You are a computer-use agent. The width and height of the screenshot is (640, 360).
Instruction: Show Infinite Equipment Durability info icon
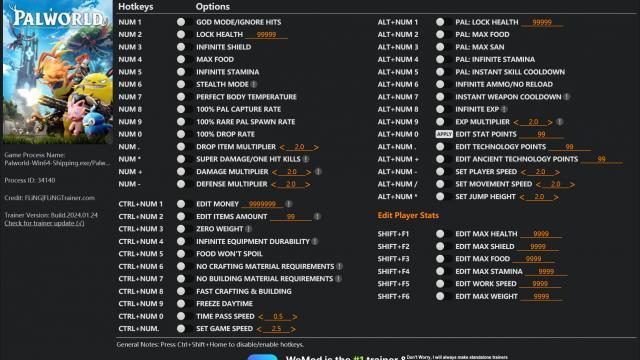click(x=315, y=242)
